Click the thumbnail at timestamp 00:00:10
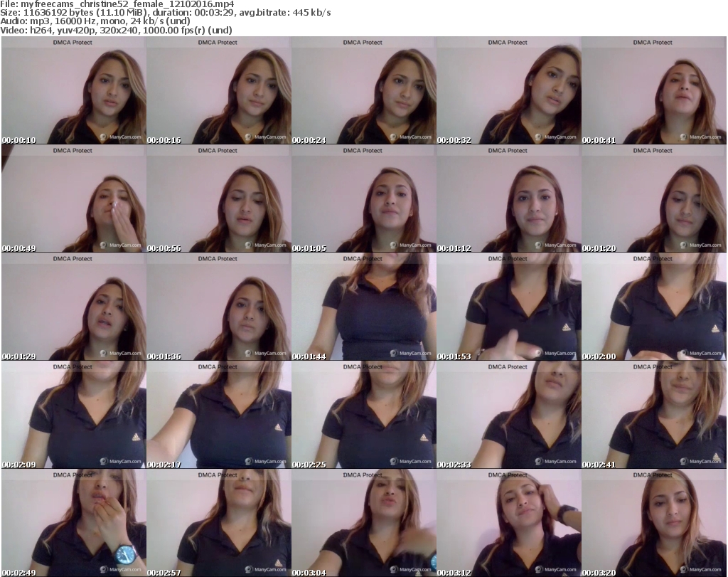This screenshot has width=728, height=577. tap(73, 90)
